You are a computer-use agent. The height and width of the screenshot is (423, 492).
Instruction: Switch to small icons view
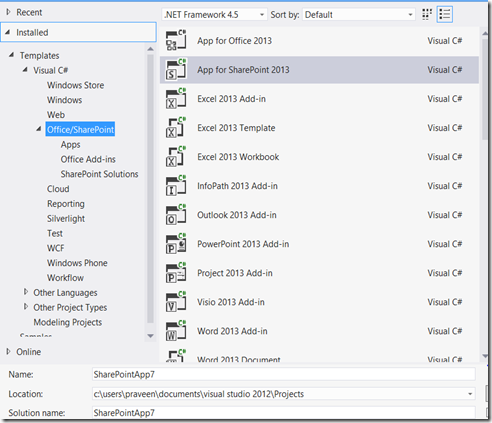pyautogui.click(x=427, y=14)
